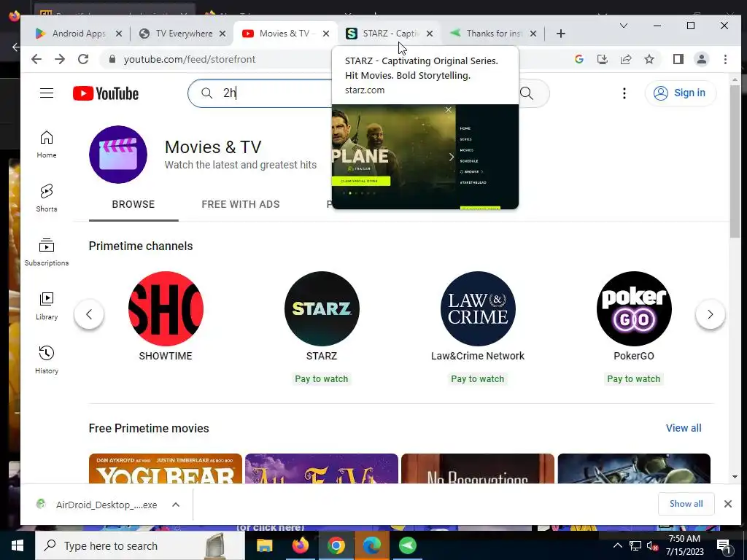Close the STARZ tab

coord(429,34)
